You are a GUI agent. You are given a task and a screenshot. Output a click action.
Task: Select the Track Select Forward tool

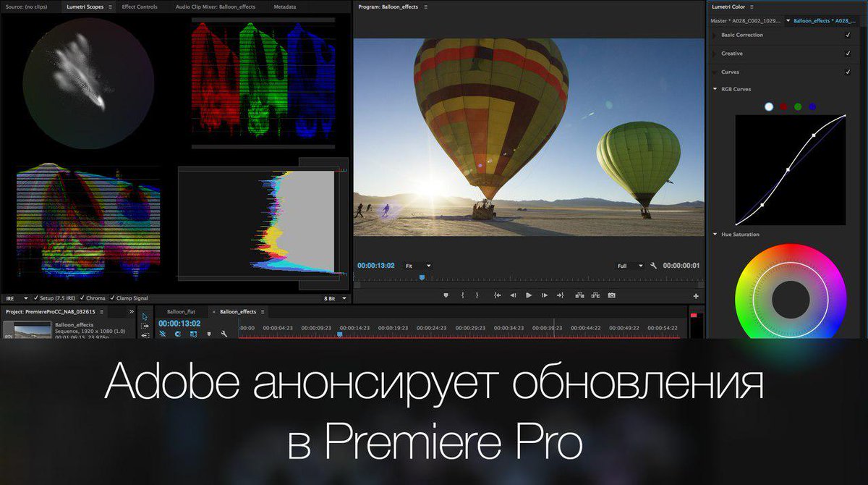(145, 326)
